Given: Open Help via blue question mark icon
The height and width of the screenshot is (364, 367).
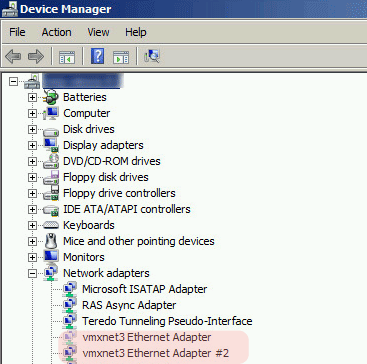Looking at the screenshot, I should 98,56.
